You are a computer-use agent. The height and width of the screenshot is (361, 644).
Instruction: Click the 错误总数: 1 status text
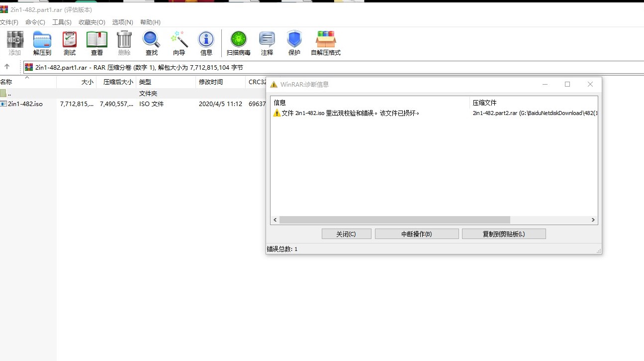282,249
